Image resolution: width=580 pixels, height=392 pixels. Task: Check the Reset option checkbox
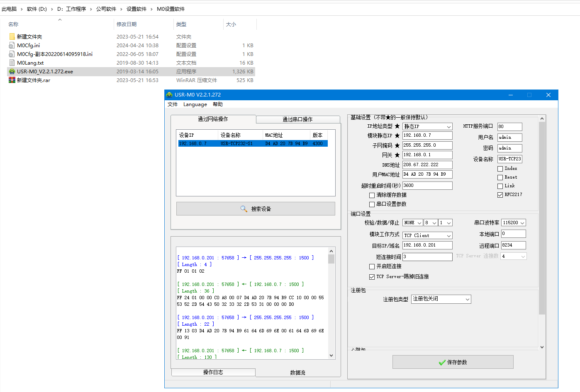tap(500, 177)
